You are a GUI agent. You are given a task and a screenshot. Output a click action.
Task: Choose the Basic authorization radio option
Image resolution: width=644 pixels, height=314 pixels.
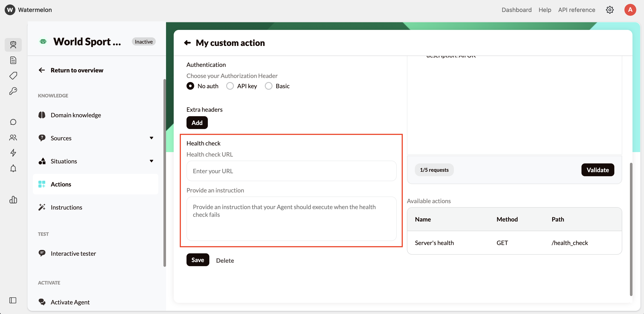coord(268,86)
